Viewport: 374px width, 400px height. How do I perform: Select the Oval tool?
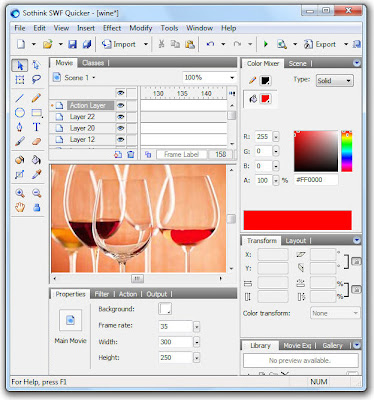[20, 113]
